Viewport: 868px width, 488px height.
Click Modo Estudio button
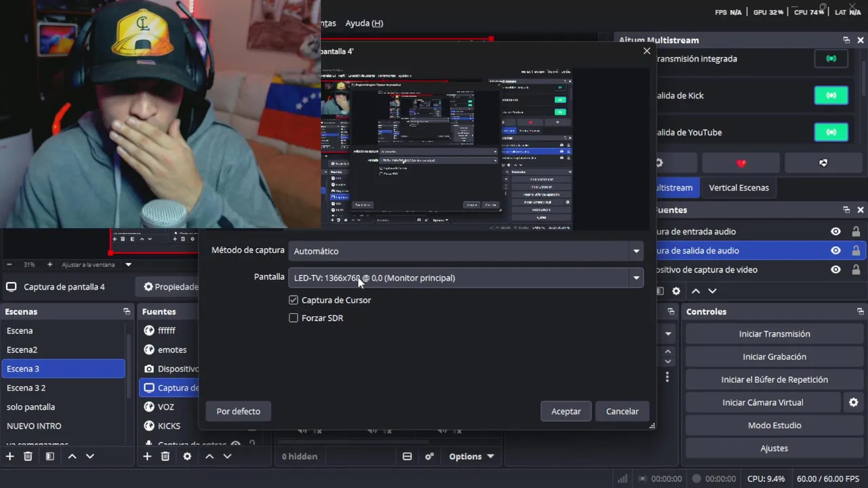pyautogui.click(x=774, y=425)
